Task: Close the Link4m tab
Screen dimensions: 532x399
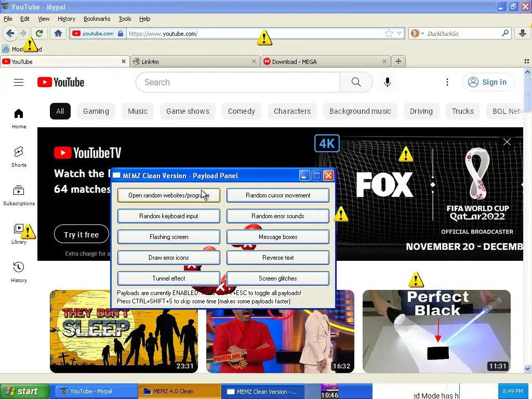Action: point(254,61)
